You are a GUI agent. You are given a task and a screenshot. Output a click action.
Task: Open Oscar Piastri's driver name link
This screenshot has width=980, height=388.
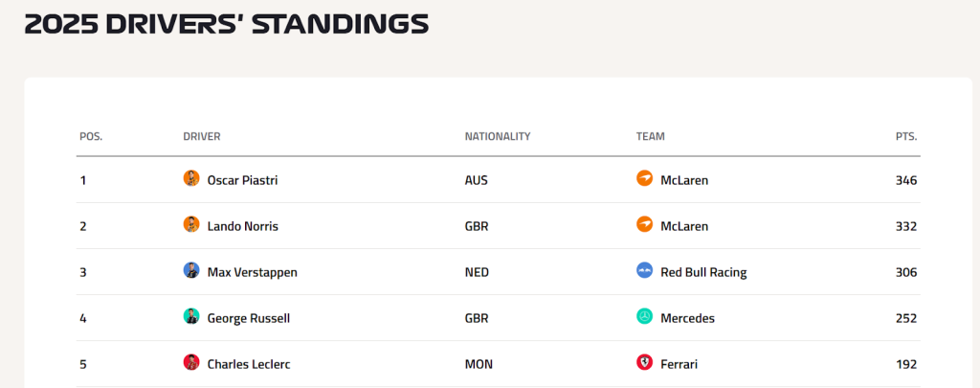[242, 180]
